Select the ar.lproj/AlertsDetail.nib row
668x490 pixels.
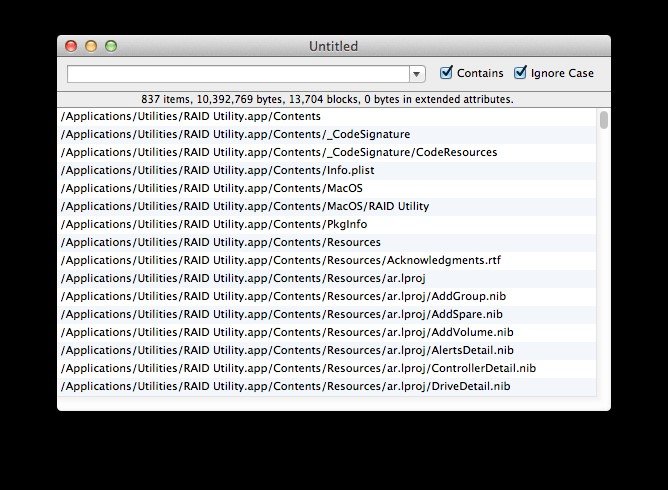click(x=327, y=350)
